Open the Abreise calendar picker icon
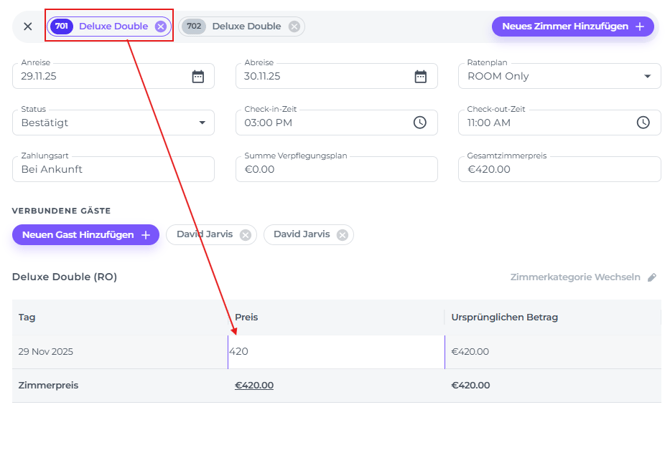Viewport: 670px width, 463px height. coord(421,76)
